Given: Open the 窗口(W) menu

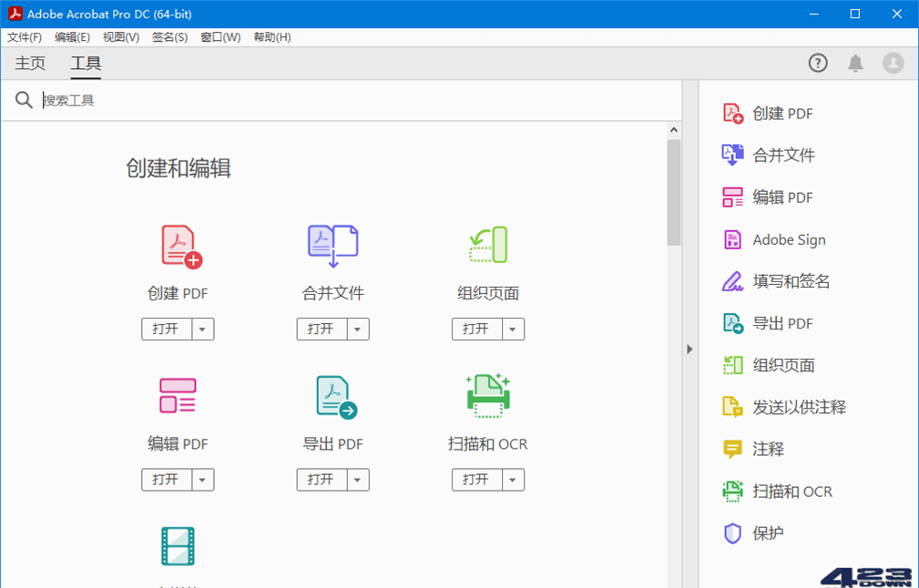Looking at the screenshot, I should click(220, 37).
